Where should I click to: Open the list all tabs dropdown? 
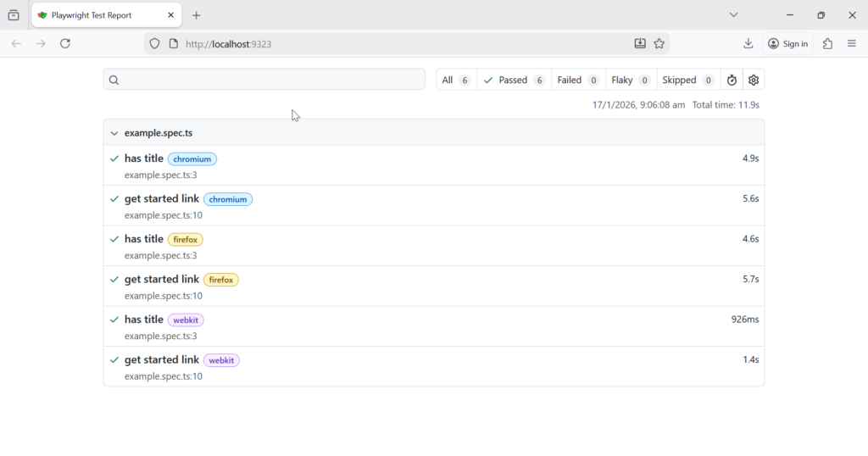[734, 15]
